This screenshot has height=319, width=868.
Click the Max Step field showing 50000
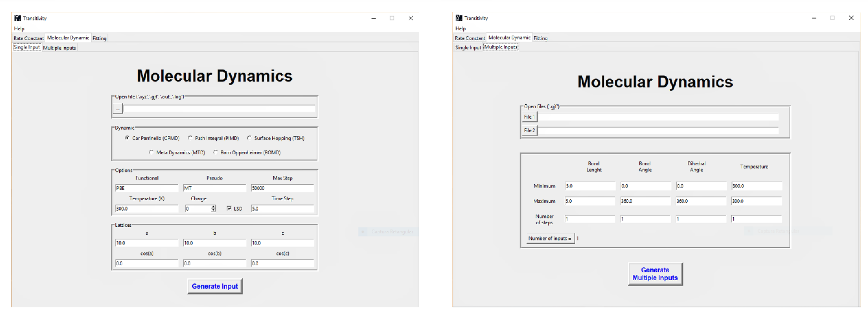tap(282, 188)
